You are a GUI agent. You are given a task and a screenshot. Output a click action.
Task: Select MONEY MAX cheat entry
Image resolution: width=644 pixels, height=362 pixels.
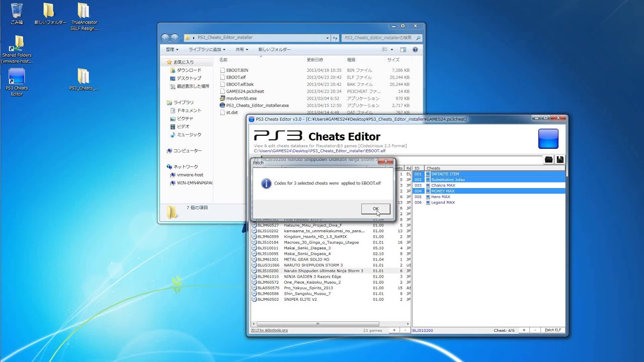click(x=443, y=191)
